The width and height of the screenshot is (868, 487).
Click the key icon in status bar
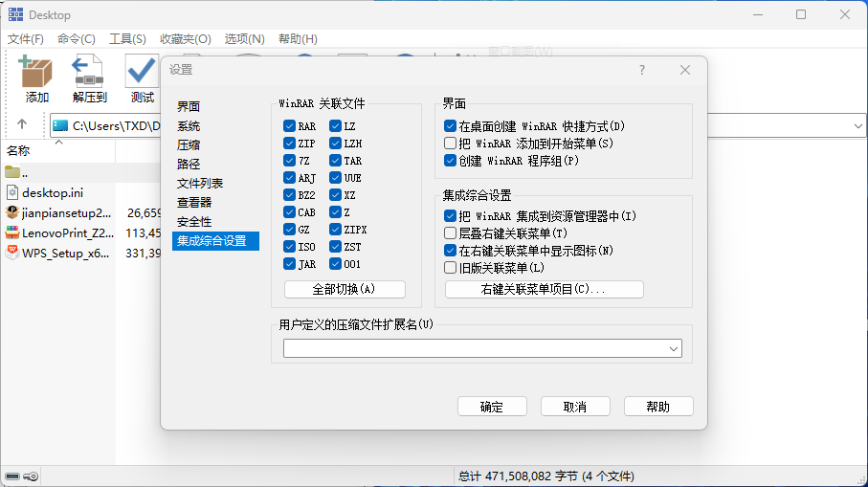coord(31,476)
